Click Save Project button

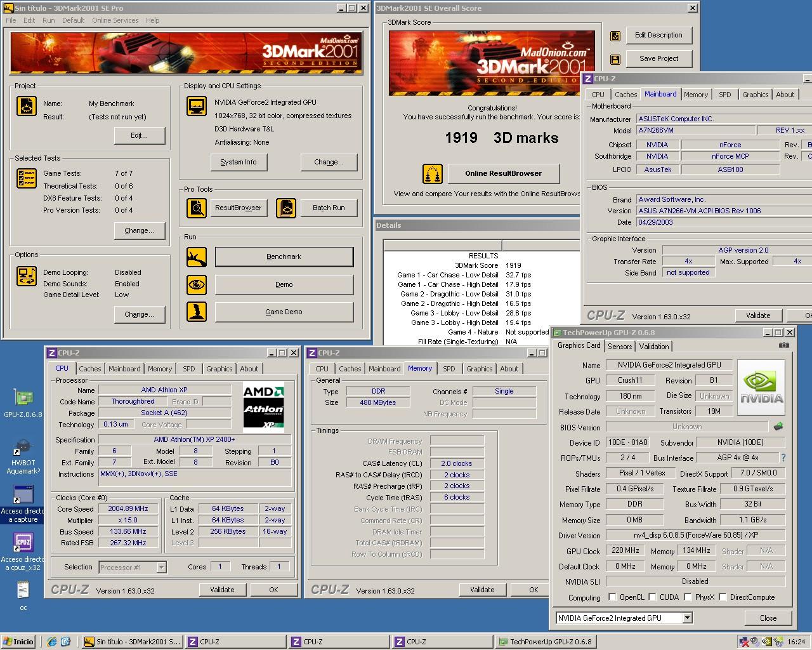coord(659,58)
